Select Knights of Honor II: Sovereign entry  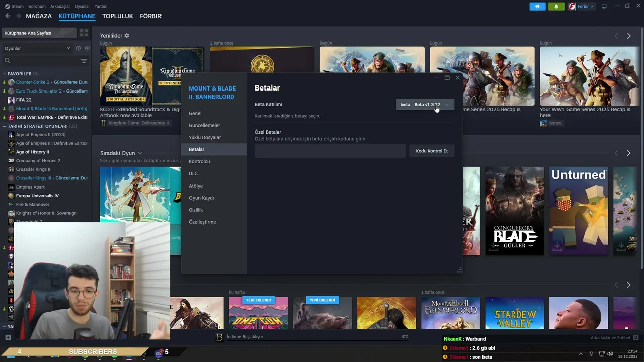pos(46,213)
